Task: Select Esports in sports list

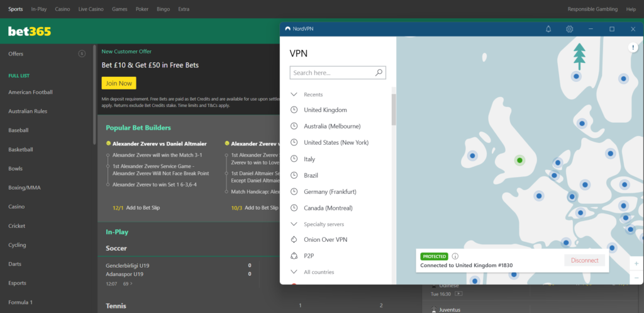Action: [x=17, y=283]
